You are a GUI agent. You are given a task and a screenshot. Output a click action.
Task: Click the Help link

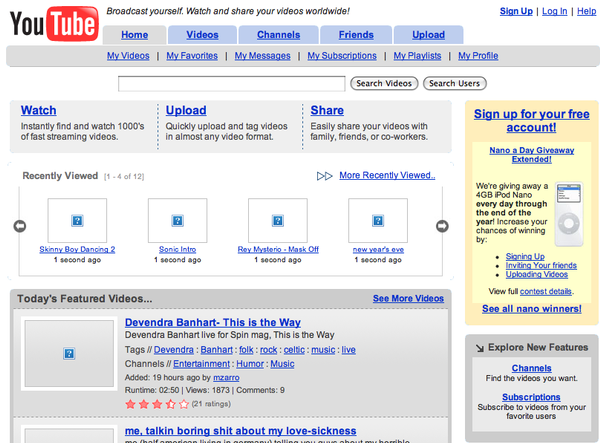(x=587, y=11)
